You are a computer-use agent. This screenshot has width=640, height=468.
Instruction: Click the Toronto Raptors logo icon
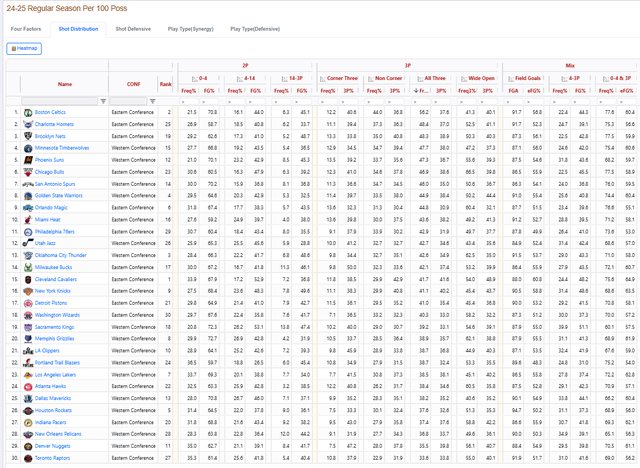click(x=27, y=457)
